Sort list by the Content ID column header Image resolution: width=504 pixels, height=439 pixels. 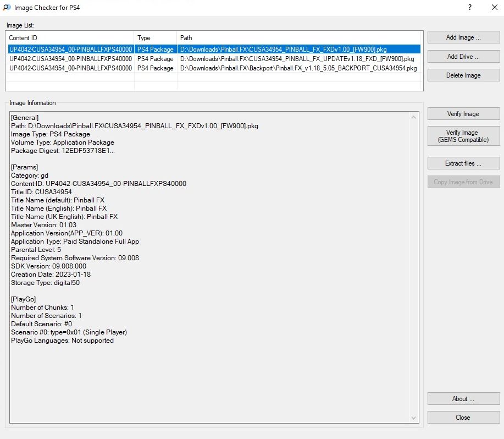70,37
